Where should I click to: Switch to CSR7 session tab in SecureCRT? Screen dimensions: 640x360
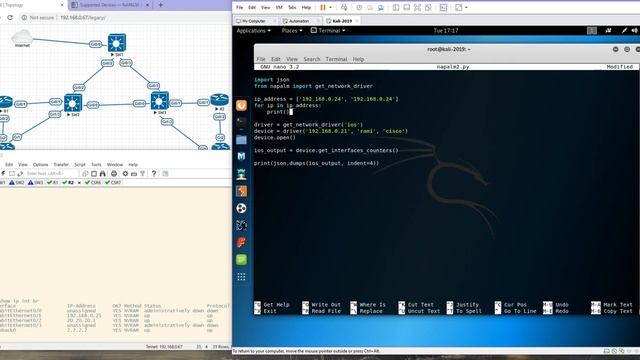[x=113, y=182]
